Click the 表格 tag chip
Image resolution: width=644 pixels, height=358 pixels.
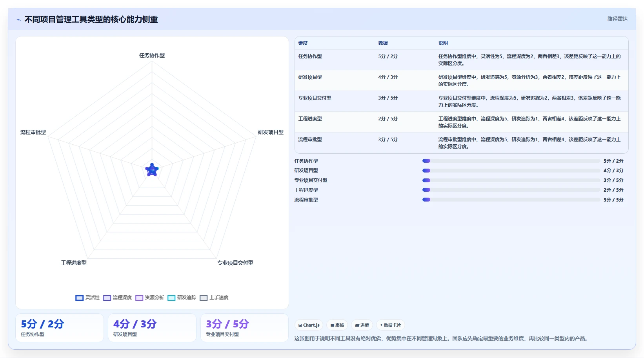[x=337, y=325]
